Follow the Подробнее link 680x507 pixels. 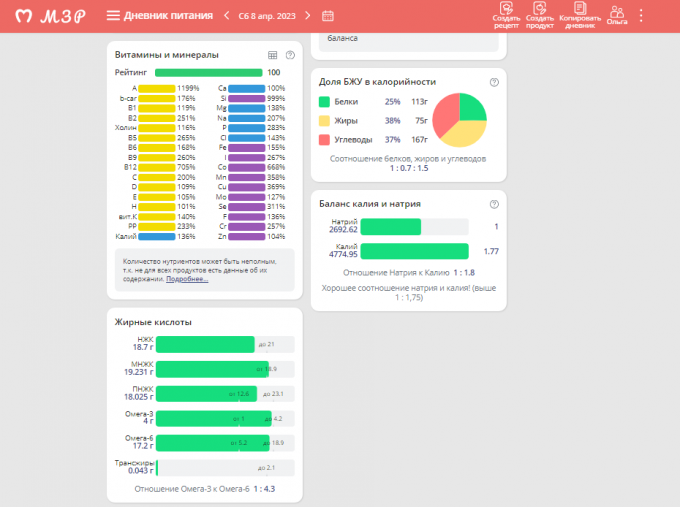click(x=187, y=279)
